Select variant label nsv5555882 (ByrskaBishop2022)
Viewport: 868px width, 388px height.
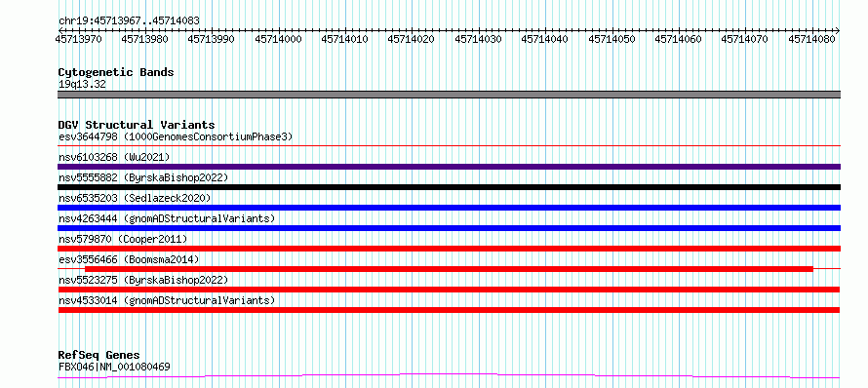(x=143, y=177)
